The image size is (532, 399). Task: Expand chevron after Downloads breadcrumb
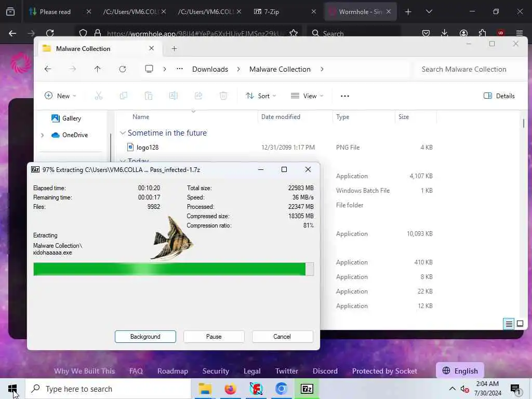click(x=238, y=69)
